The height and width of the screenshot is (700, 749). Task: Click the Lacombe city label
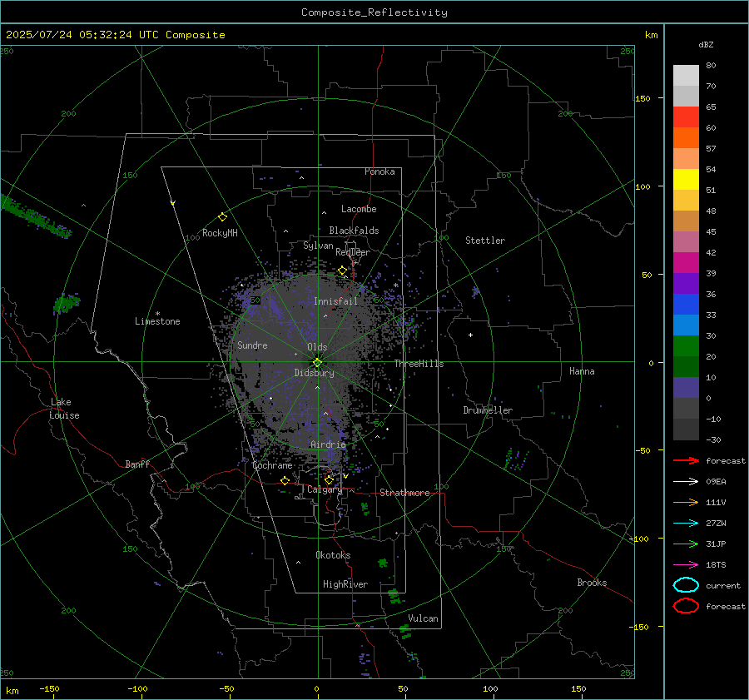pos(359,209)
